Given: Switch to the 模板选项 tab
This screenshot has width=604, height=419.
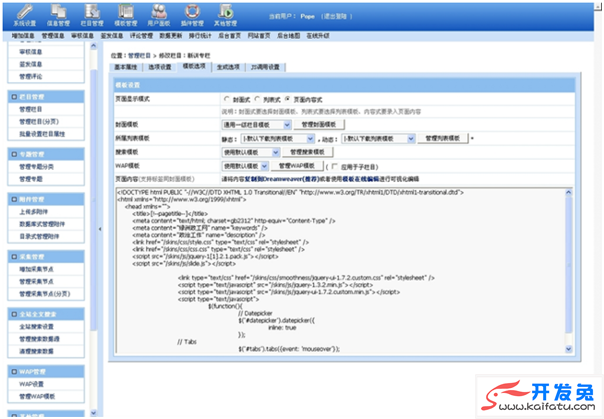Looking at the screenshot, I should point(194,66).
